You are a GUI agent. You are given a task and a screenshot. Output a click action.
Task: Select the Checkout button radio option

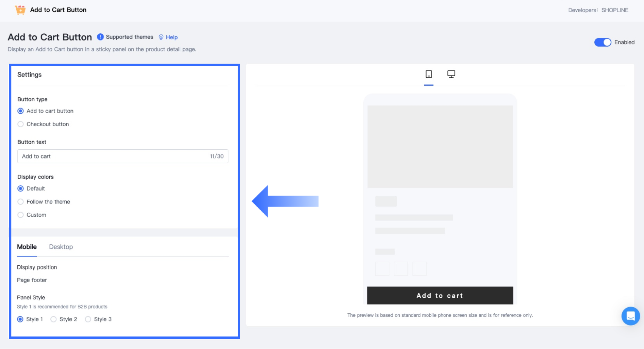click(x=21, y=124)
